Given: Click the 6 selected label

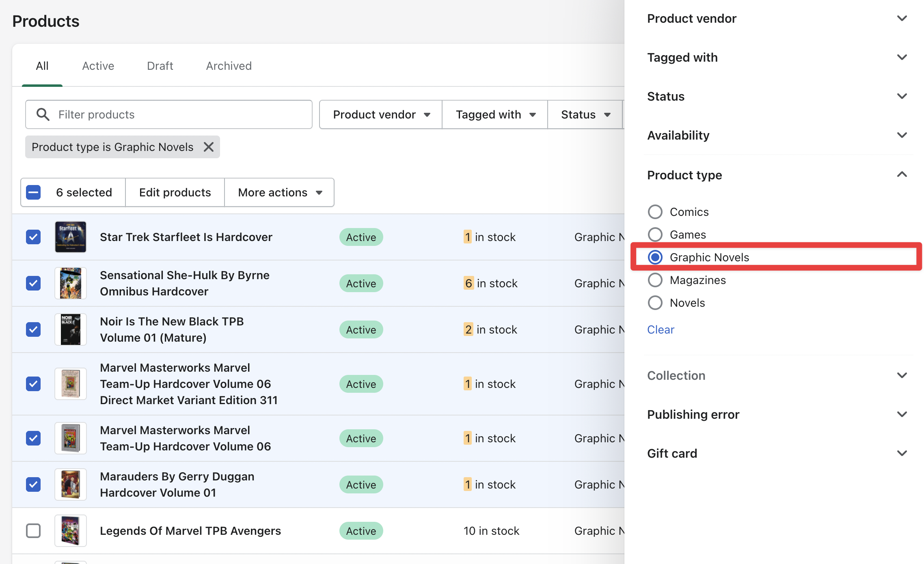Looking at the screenshot, I should 84,192.
